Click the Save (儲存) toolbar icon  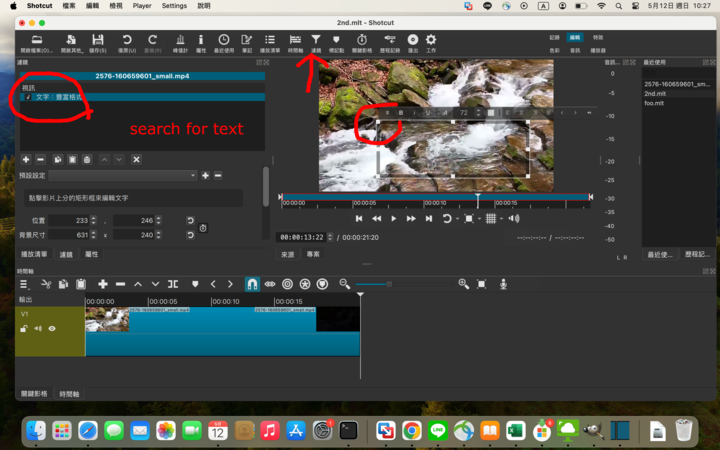click(98, 41)
